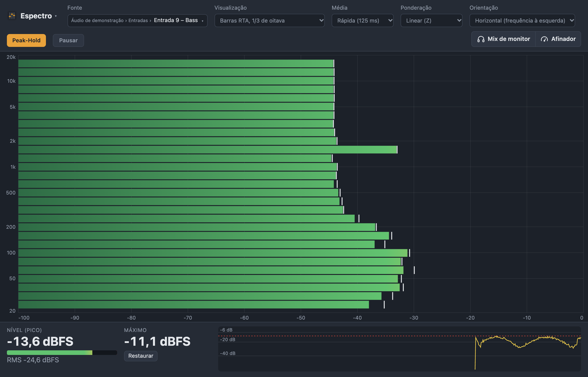This screenshot has height=377, width=588.
Task: Click the 20k frequency axis label
Action: 11,57
